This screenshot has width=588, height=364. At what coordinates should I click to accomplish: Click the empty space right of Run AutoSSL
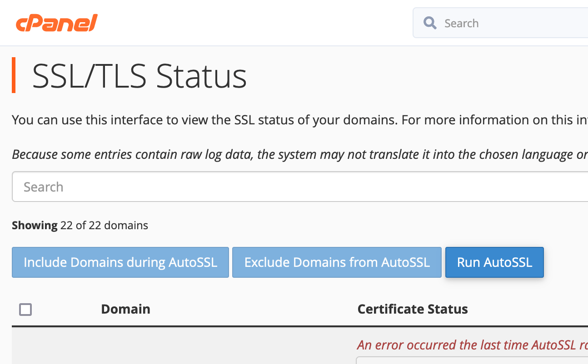coord(566,262)
